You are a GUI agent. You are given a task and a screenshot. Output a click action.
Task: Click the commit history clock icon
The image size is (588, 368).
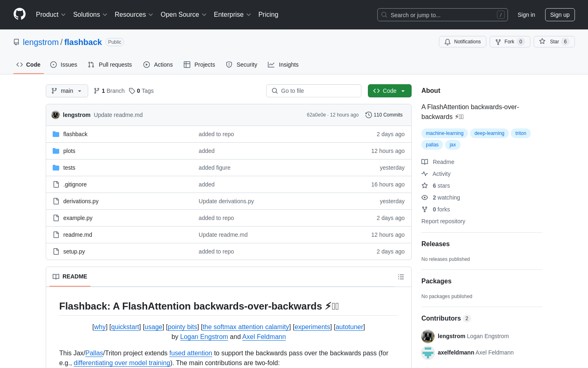[x=369, y=115]
